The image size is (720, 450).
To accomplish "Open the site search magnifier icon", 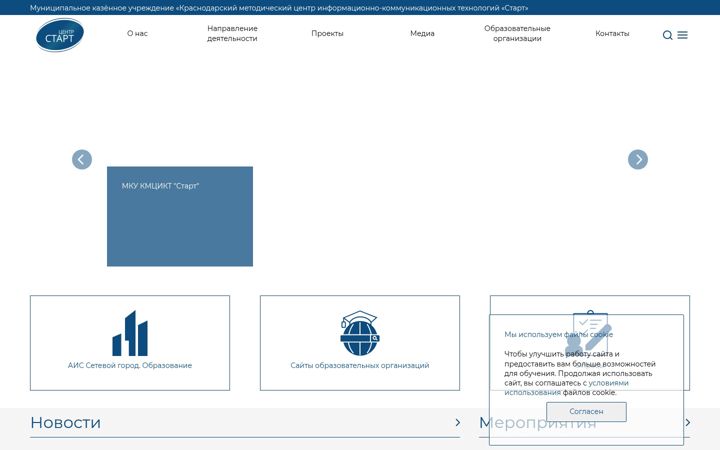I will 667,35.
